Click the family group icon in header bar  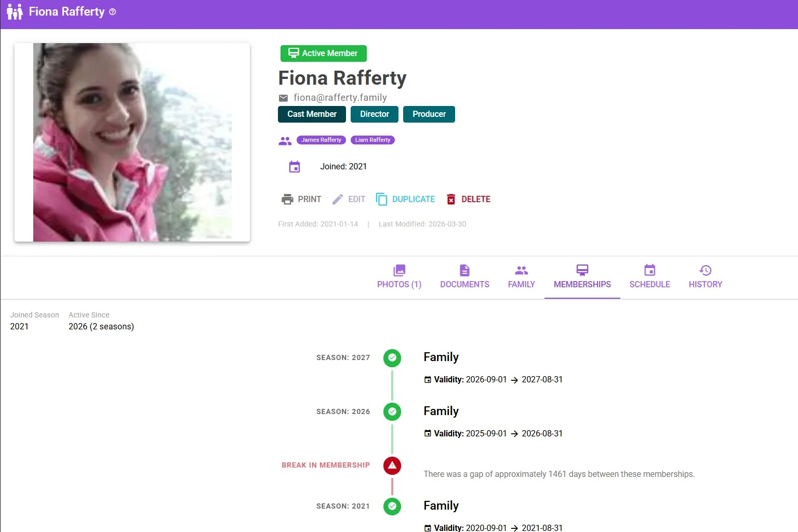[14, 11]
